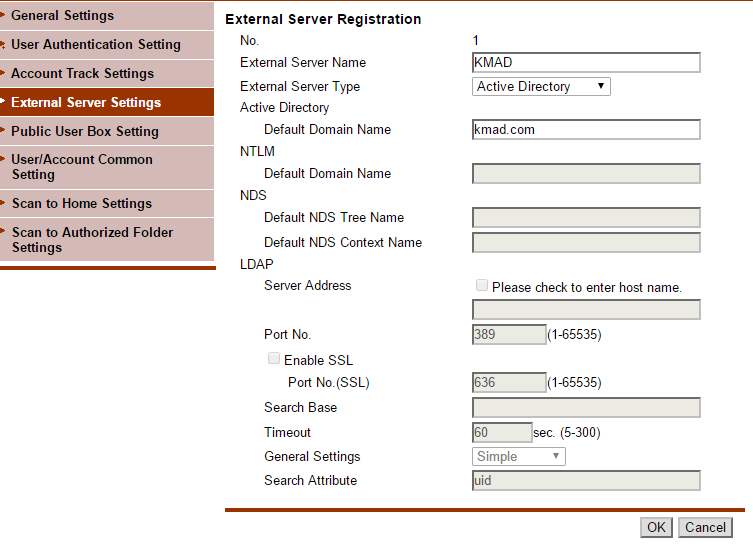Select External Server Settings in sidebar
The image size is (753, 549).
tap(107, 102)
